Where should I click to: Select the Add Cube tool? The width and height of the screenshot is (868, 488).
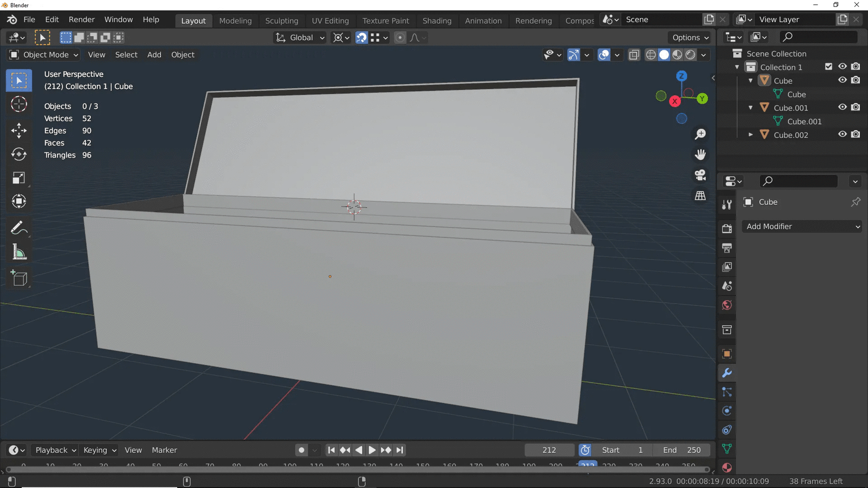coord(19,278)
